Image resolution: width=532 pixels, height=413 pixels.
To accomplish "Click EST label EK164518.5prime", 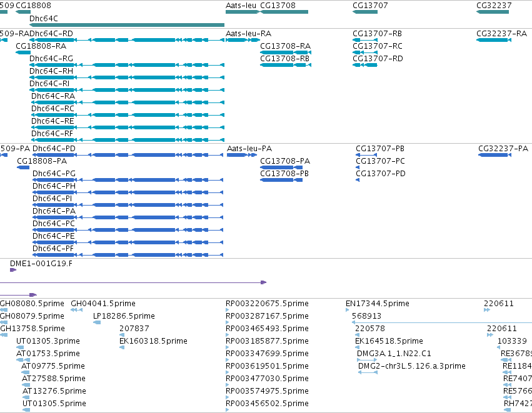I will click(389, 341).
